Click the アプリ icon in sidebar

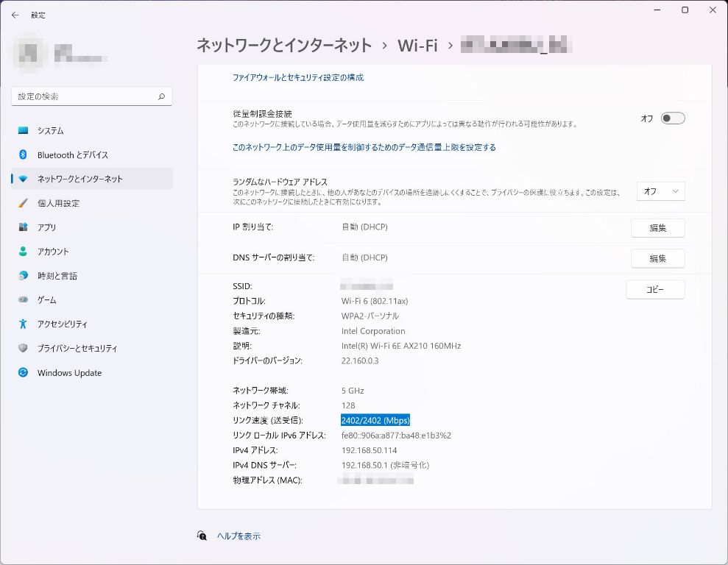[23, 227]
